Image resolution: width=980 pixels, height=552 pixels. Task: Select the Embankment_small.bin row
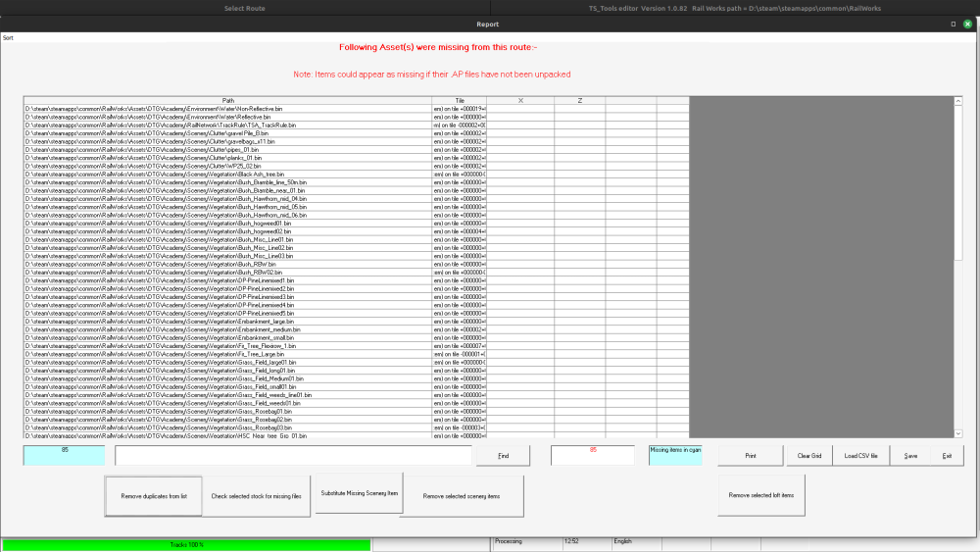tap(357, 337)
